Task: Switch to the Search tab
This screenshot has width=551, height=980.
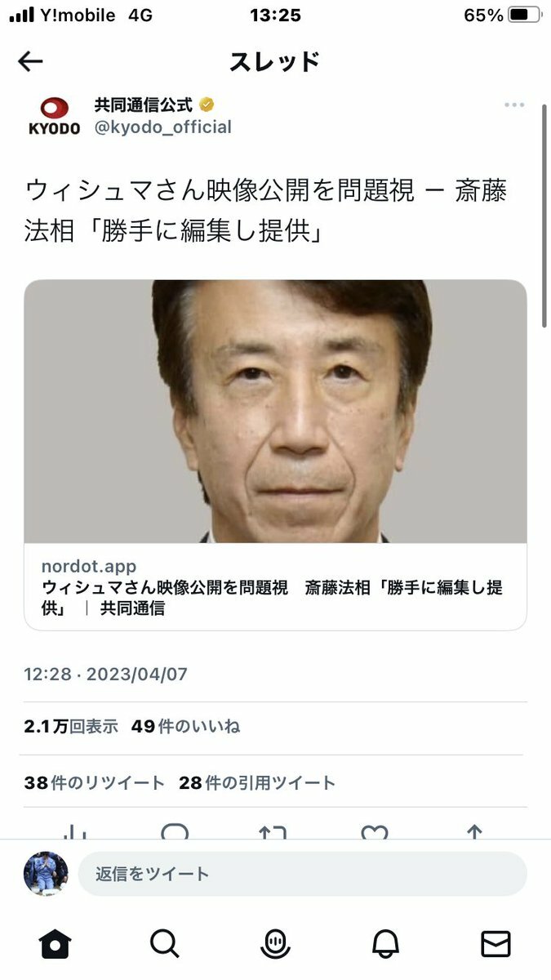Action: point(164,943)
